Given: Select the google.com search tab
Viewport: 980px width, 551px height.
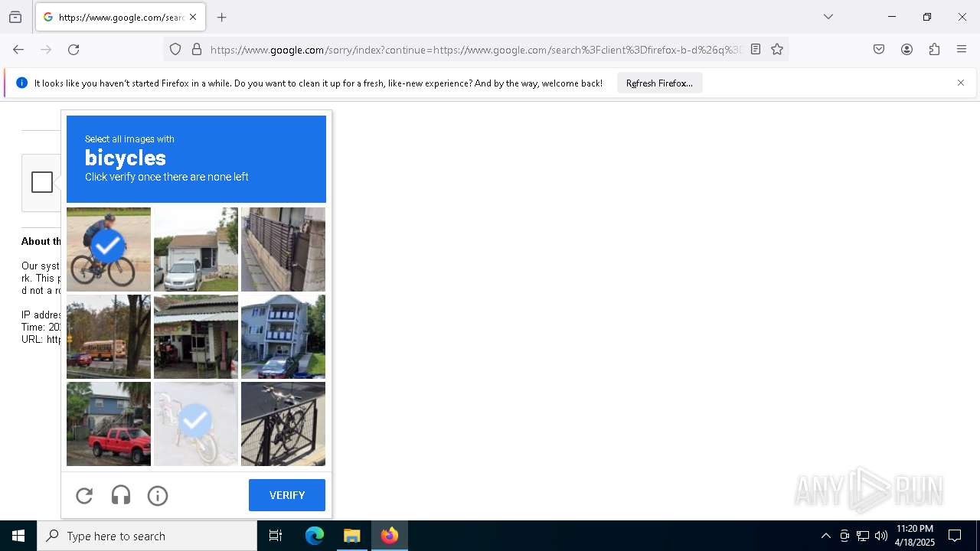Looking at the screenshot, I should click(119, 17).
